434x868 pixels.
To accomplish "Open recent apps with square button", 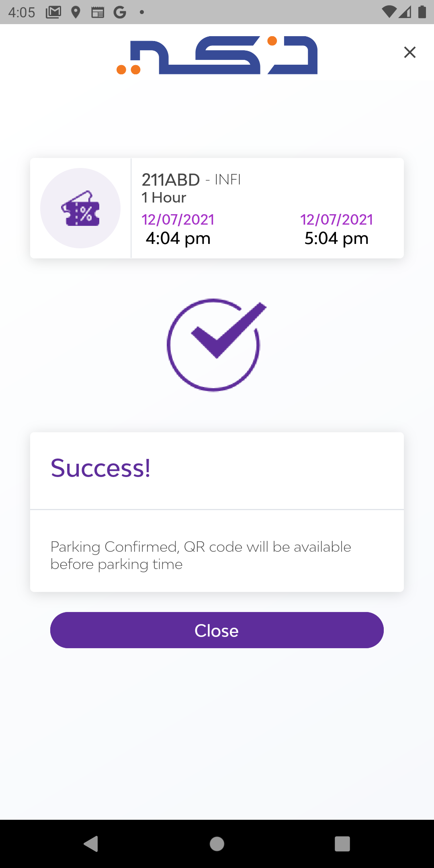I will click(342, 843).
